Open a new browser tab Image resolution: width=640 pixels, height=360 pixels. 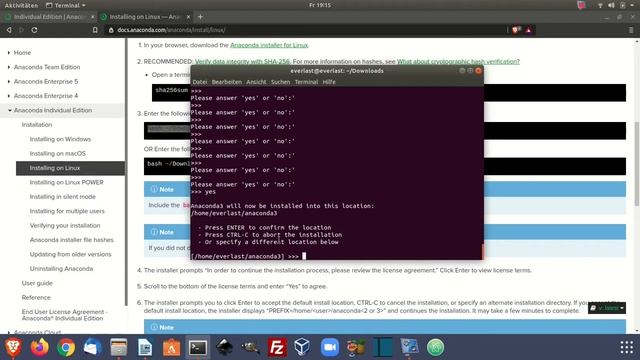[200, 17]
